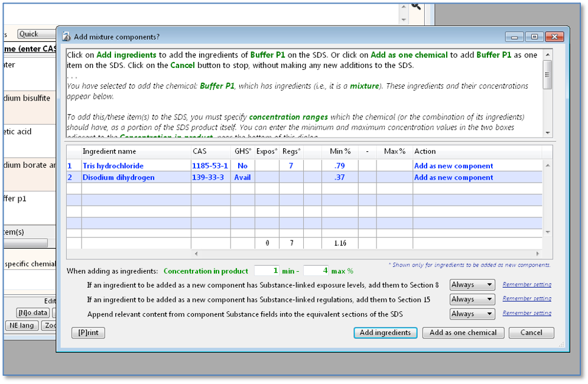The image size is (588, 384).
Task: Click Add as new component for Tris hydrochloride
Action: 453,166
